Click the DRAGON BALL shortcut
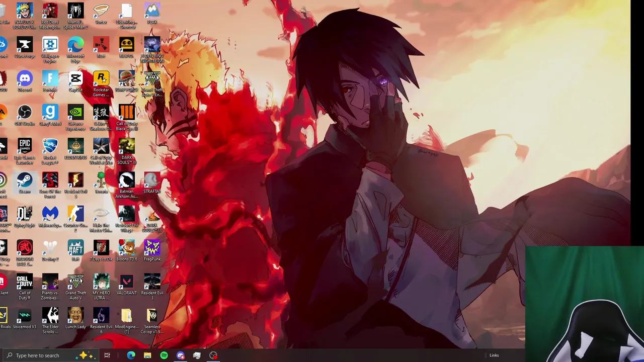This screenshot has width=644, height=362. [x=25, y=253]
